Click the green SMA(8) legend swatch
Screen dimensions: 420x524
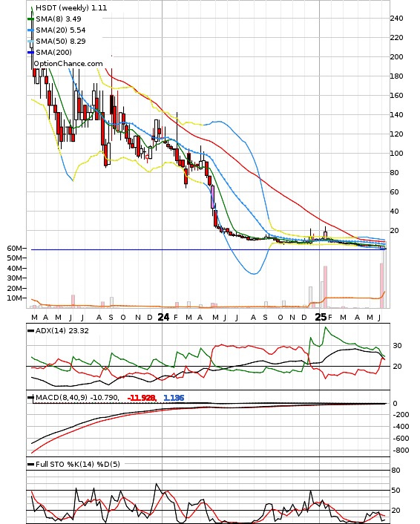tap(30, 19)
